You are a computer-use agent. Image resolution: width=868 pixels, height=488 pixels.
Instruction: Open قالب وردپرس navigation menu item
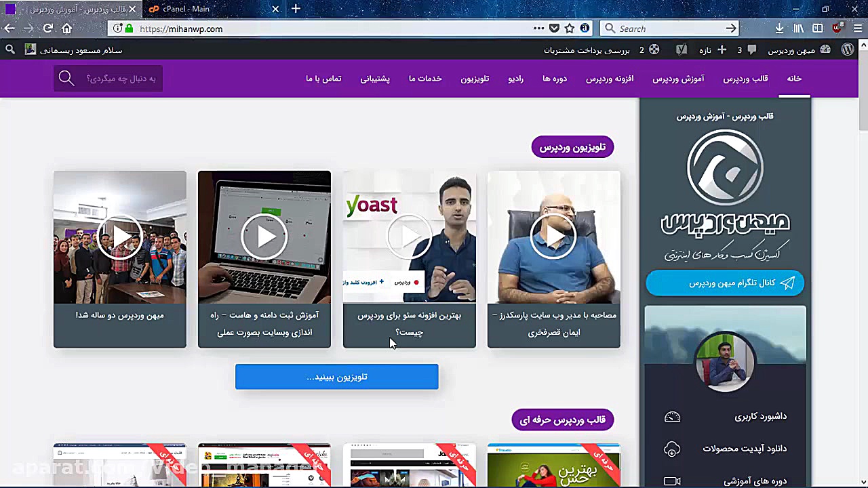[x=745, y=79]
